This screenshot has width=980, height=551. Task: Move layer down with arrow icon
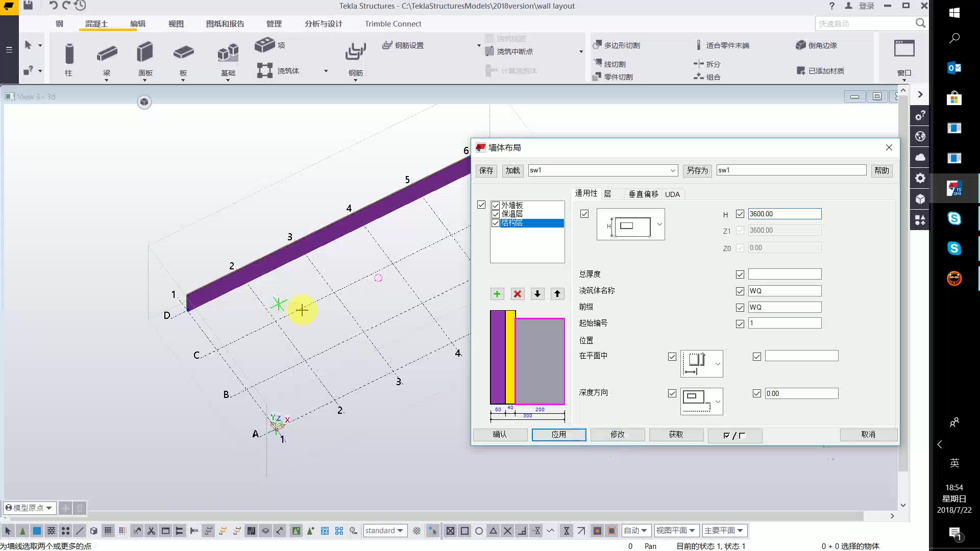[537, 294]
